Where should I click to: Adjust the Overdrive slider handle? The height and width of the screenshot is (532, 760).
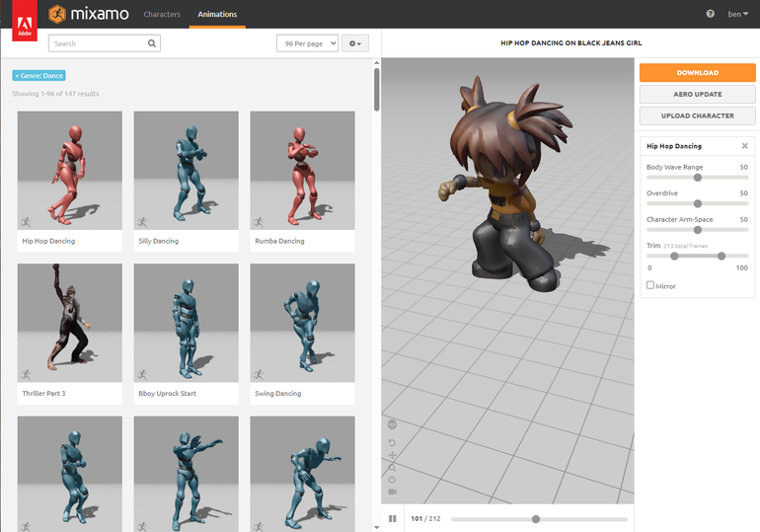click(x=698, y=203)
